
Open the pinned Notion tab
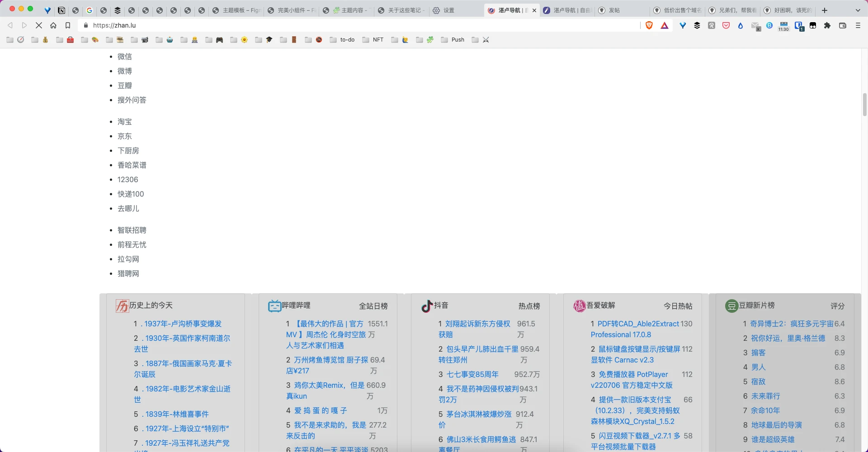click(x=61, y=10)
